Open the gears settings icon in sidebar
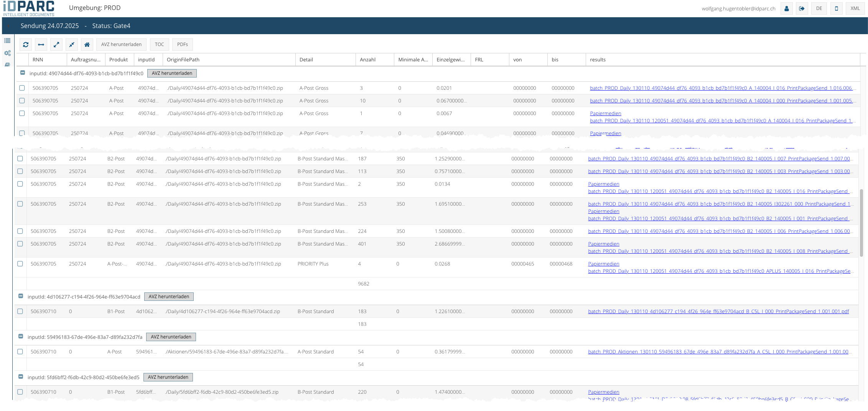This screenshot has width=868, height=411. [x=7, y=53]
